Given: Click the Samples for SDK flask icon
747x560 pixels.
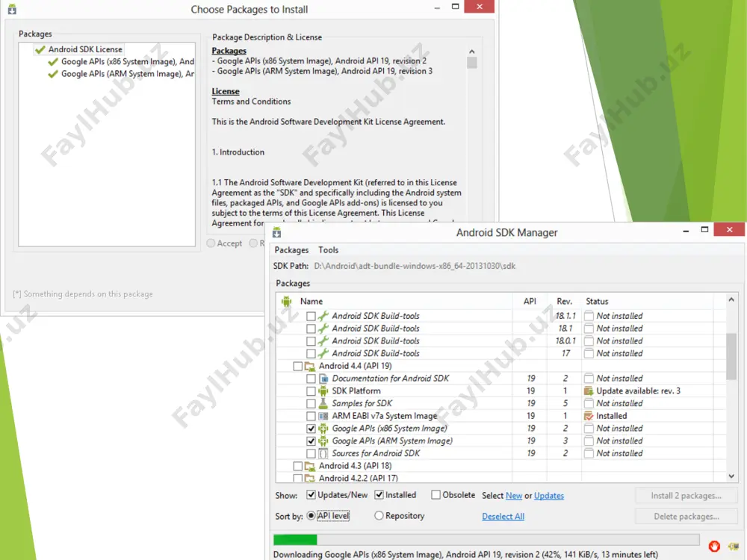Looking at the screenshot, I should coord(323,403).
